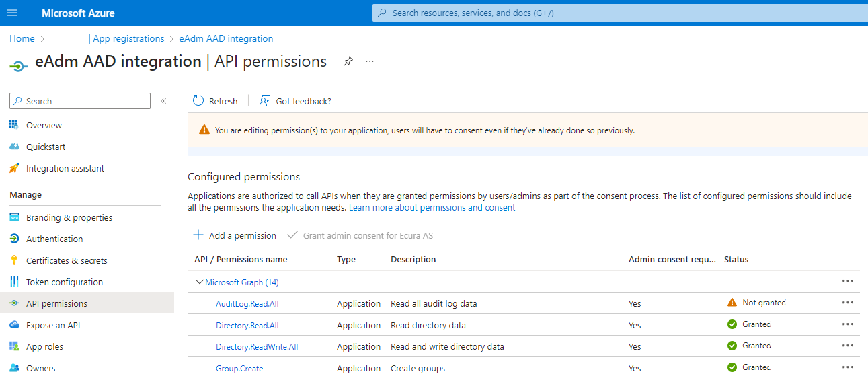Click the green granted checkmark for Directory.Read.All
Viewport: 868px width, 378px height.
click(732, 324)
